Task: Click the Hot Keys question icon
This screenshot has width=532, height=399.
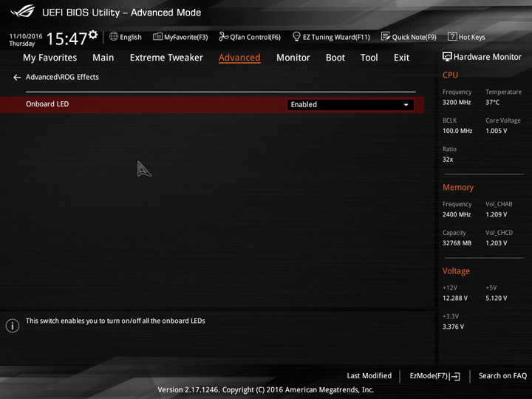Action: 452,36
